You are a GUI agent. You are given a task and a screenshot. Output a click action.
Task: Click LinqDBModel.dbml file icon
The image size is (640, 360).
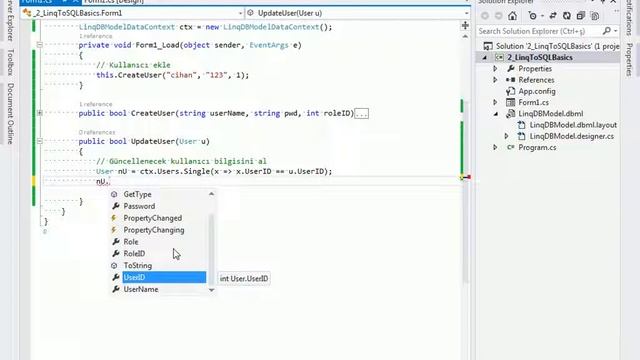coord(510,114)
